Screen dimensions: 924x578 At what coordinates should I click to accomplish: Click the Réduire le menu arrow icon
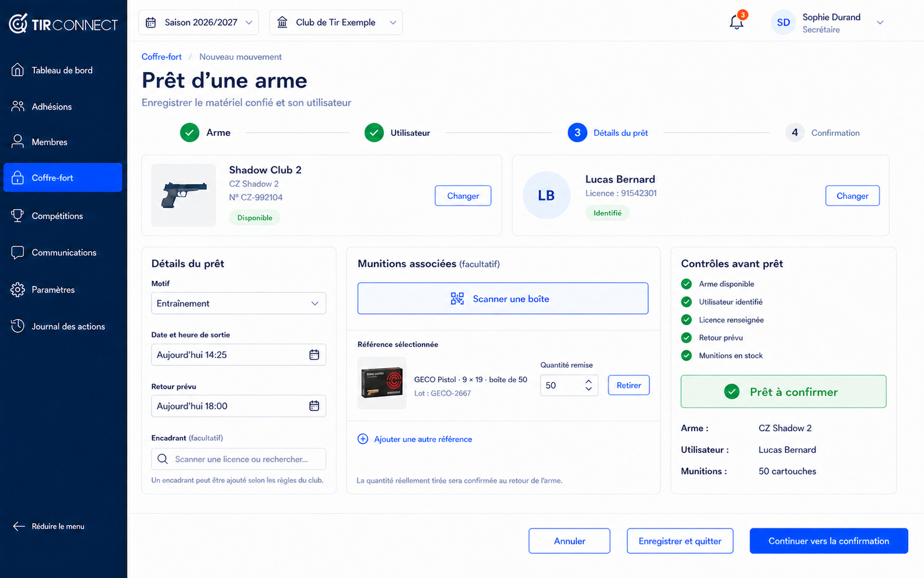19,526
